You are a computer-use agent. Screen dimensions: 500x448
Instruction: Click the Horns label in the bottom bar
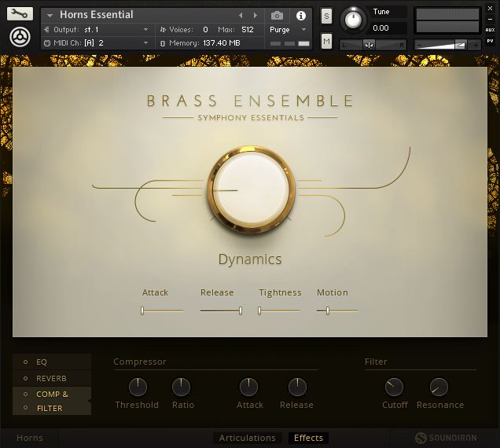30,438
